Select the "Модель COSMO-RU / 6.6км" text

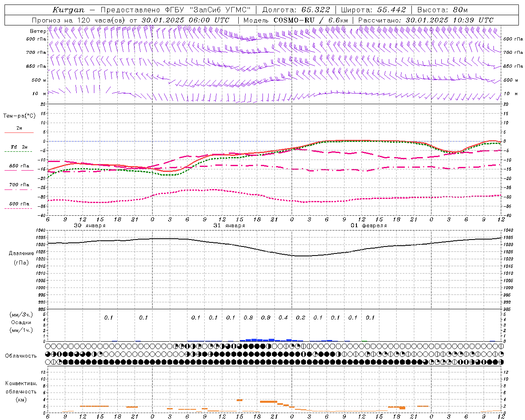[295, 20]
